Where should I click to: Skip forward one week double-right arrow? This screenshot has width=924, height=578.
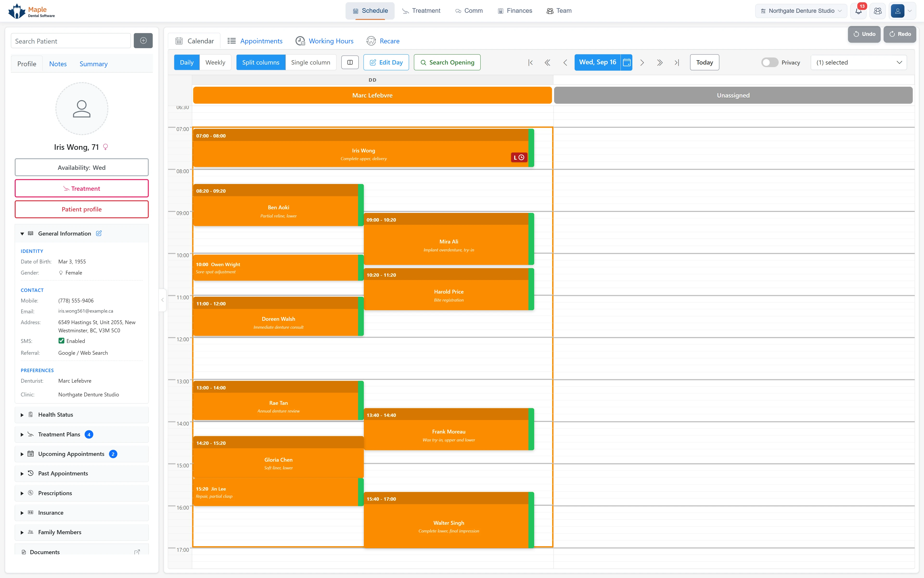(x=660, y=62)
